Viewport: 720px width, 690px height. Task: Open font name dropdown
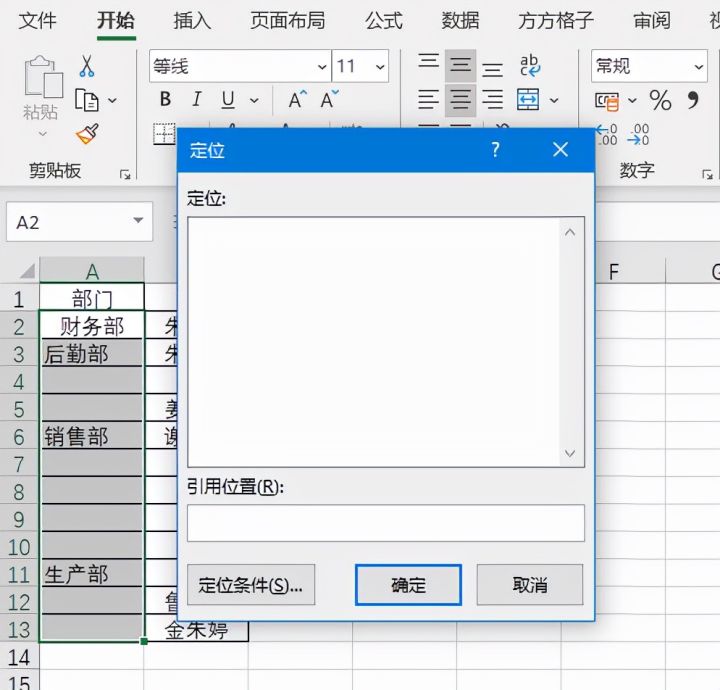[x=322, y=67]
